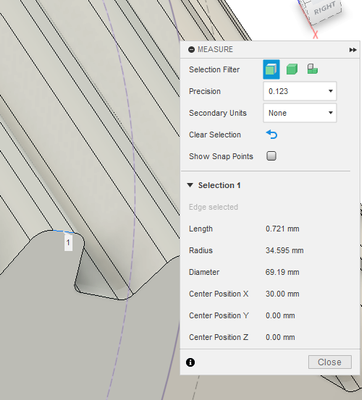Screen dimensions: 362x400
Task: Enable the Show Snap Points checkbox
Action: 271,156
